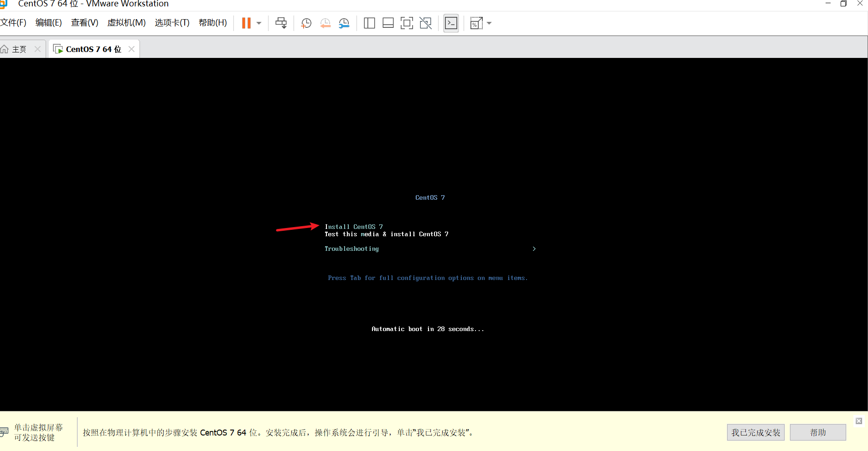Restore down the VMware window
868x451 pixels.
point(843,4)
